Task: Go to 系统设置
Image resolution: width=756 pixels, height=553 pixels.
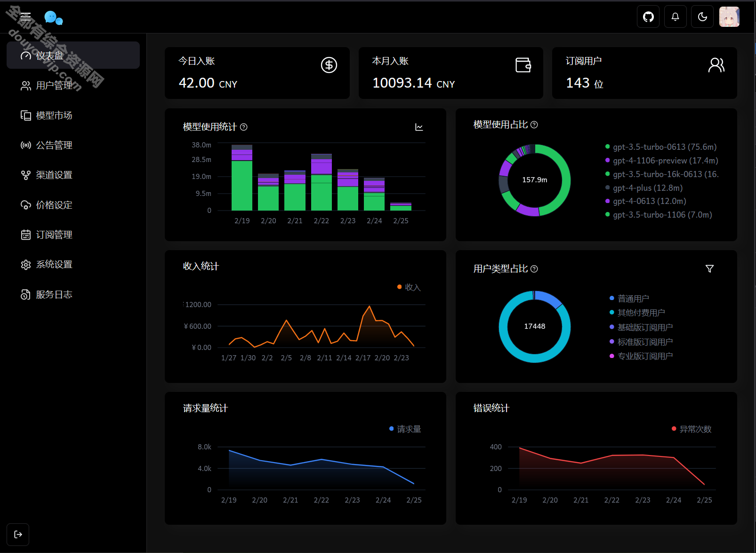Action: [73, 264]
